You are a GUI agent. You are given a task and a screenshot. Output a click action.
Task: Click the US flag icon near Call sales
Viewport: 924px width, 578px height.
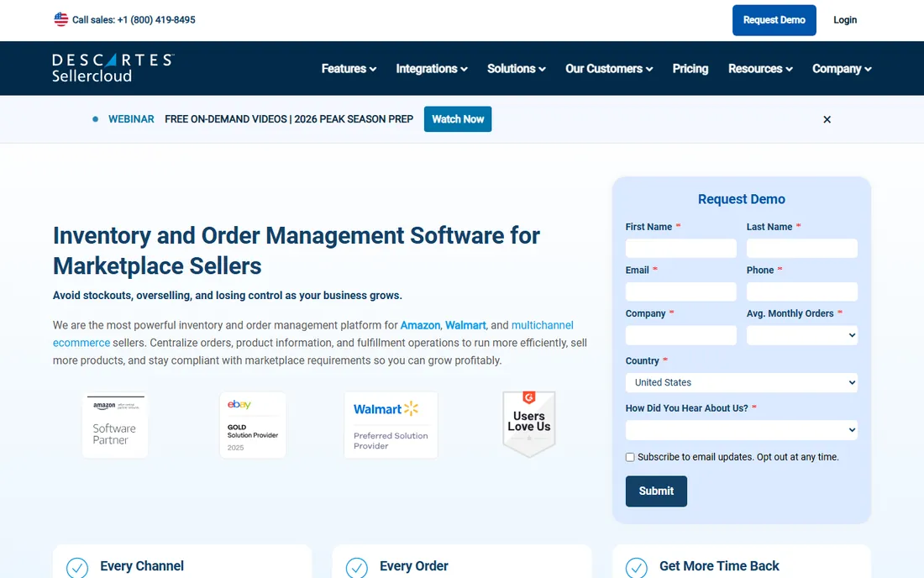tap(60, 19)
